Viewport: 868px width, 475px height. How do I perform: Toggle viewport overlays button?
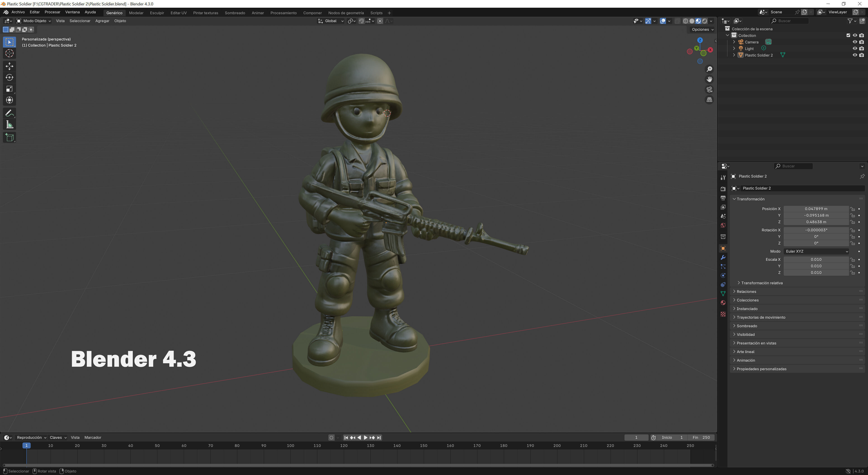(663, 21)
